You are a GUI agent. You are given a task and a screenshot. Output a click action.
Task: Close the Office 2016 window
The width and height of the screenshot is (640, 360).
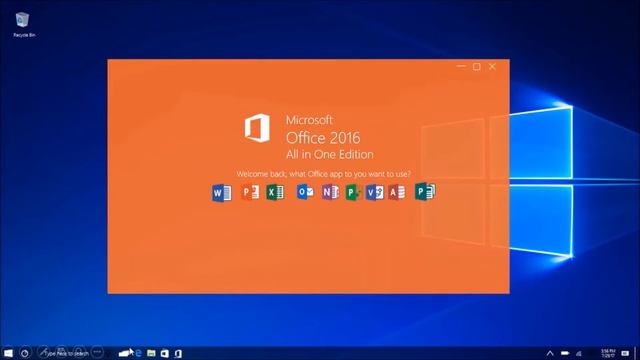tap(493, 67)
